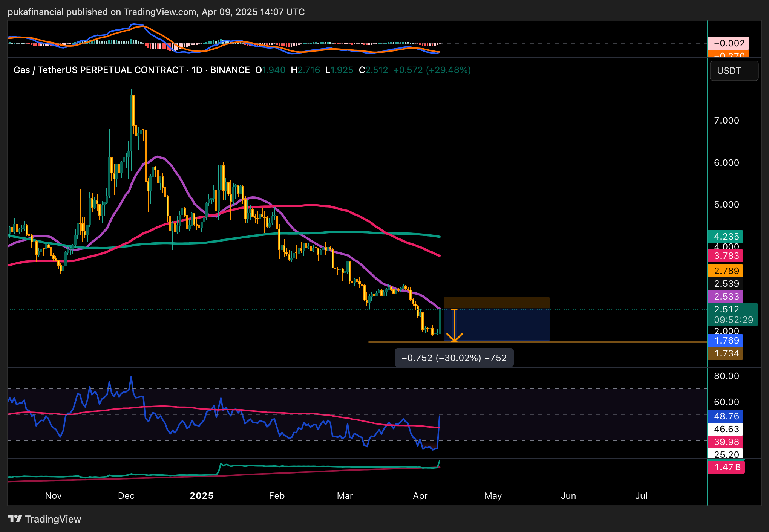
Task: Click the orange downward measurement arrow
Action: coord(454,326)
